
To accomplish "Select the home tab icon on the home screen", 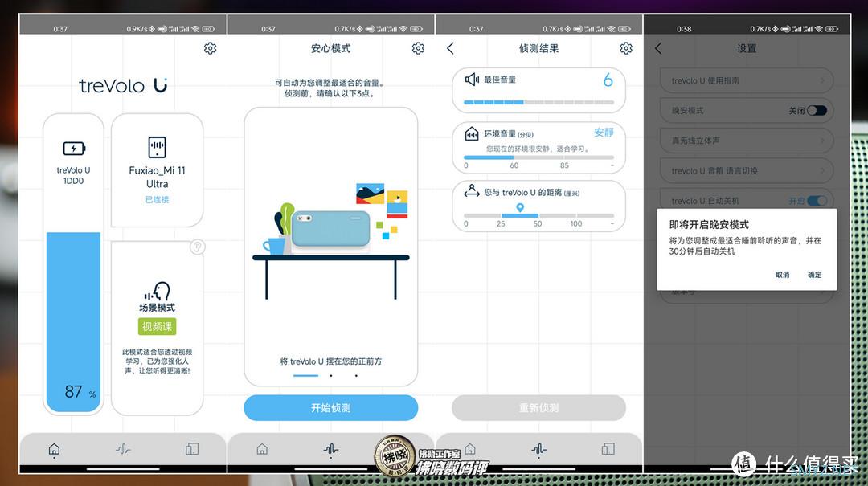I will click(x=55, y=449).
